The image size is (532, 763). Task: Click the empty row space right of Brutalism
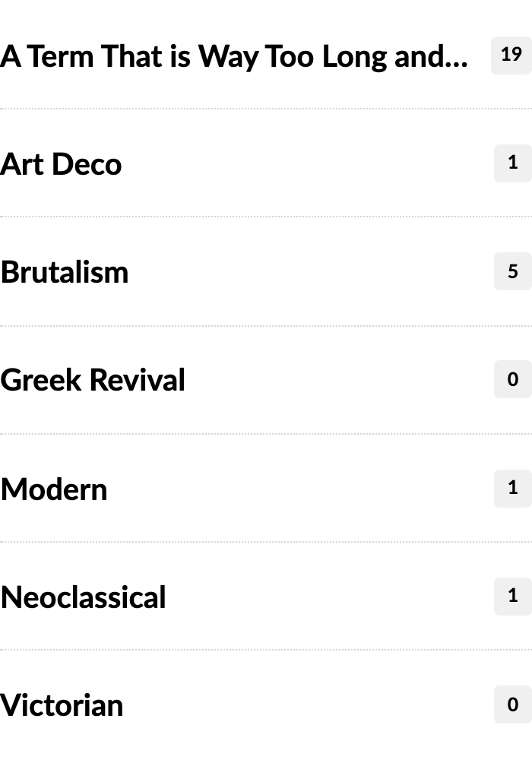tap(304, 272)
